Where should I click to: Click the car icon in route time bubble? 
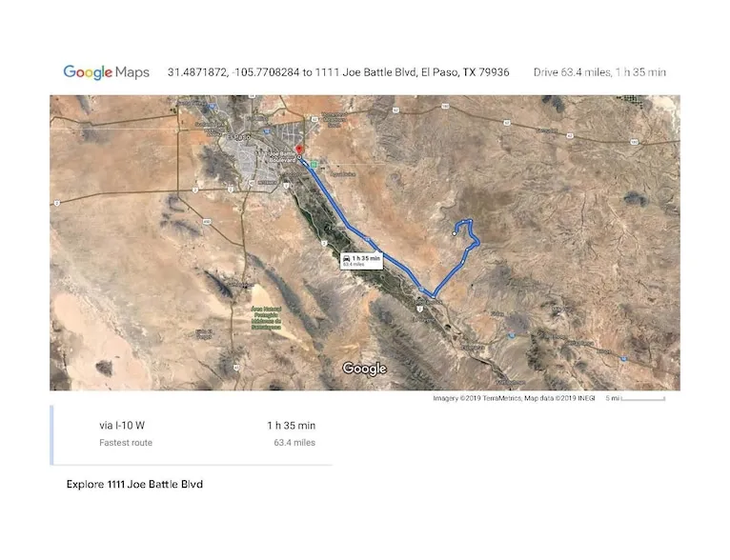coord(346,258)
